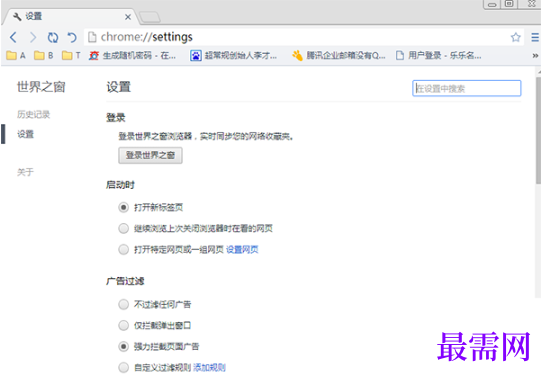Viewport: 549px width, 378px height.
Task: Click the undo closed tab arrow icon
Action: click(72, 37)
